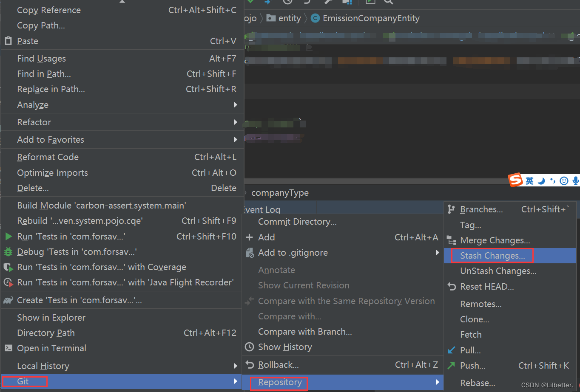The height and width of the screenshot is (392, 580).
Task: Click the search icon in the IDE toolbar
Action: [x=388, y=3]
